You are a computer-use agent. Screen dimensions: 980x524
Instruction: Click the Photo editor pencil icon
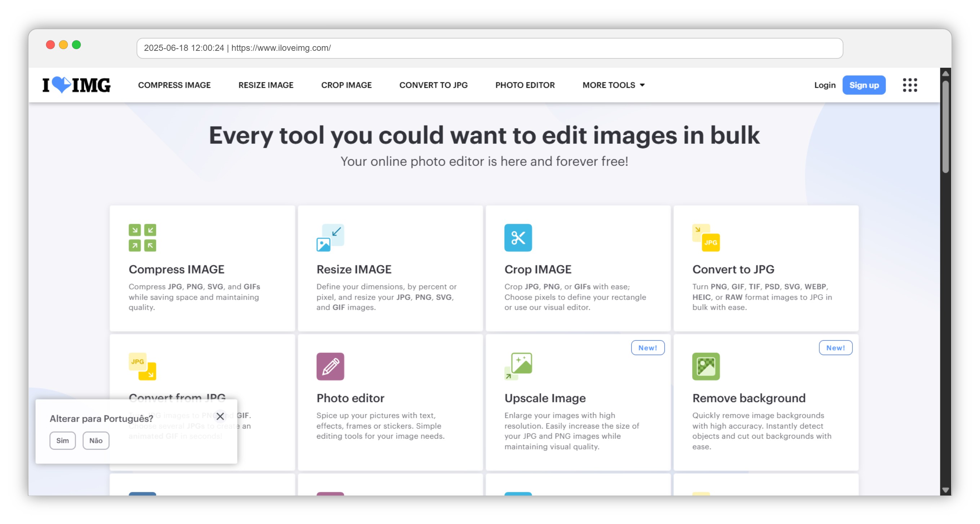coord(330,366)
